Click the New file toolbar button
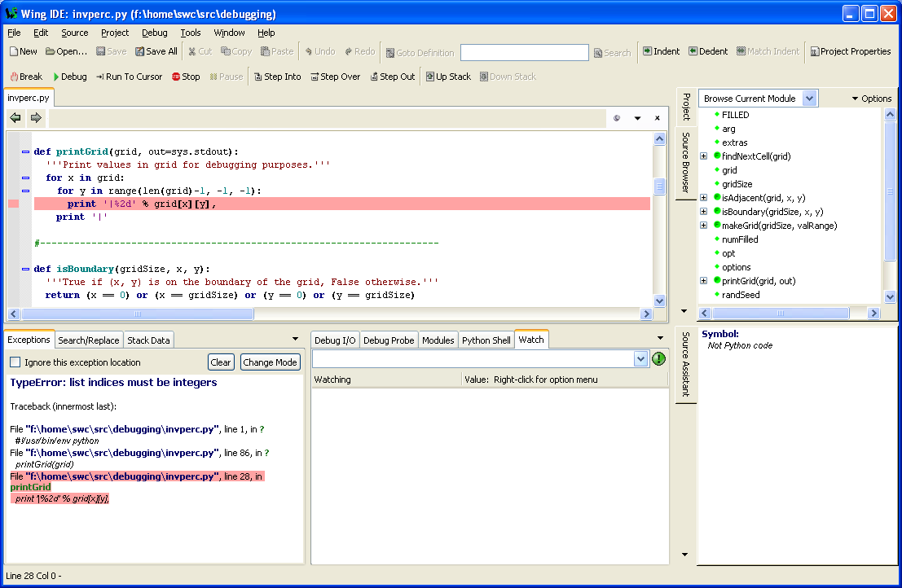 click(x=23, y=51)
